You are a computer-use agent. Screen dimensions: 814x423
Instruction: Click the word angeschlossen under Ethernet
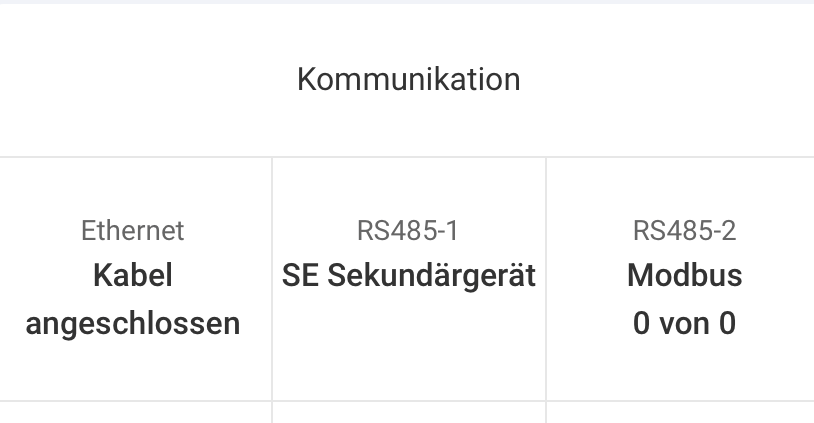(133, 323)
